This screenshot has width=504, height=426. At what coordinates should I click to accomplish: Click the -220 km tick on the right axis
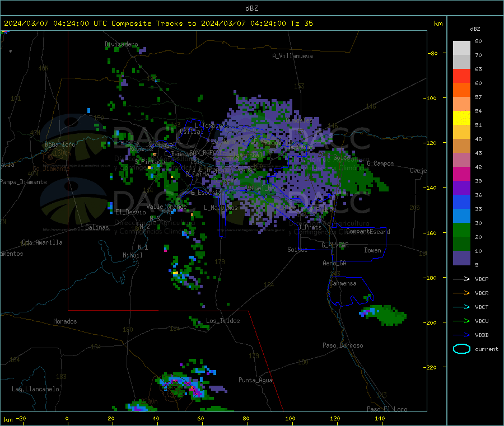[431, 368]
